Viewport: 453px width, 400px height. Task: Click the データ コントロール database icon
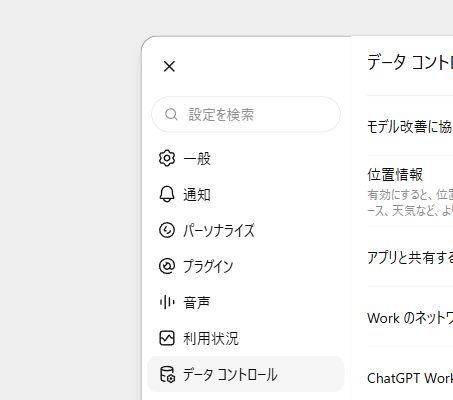pos(167,374)
